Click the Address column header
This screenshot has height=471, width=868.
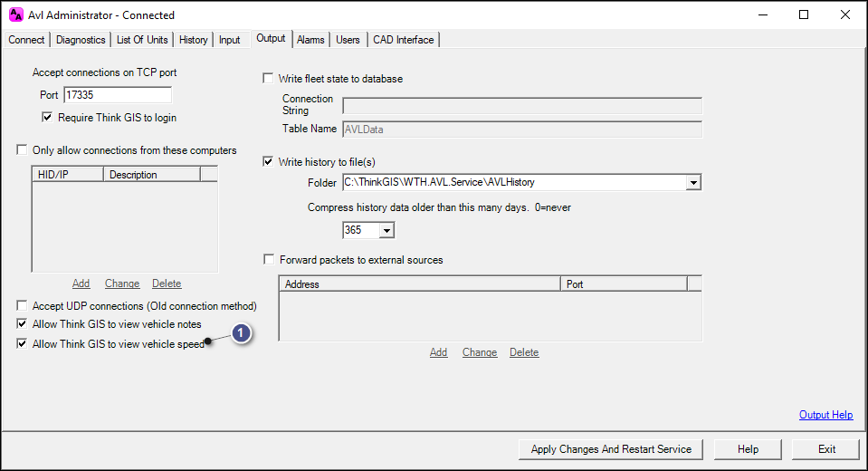420,284
